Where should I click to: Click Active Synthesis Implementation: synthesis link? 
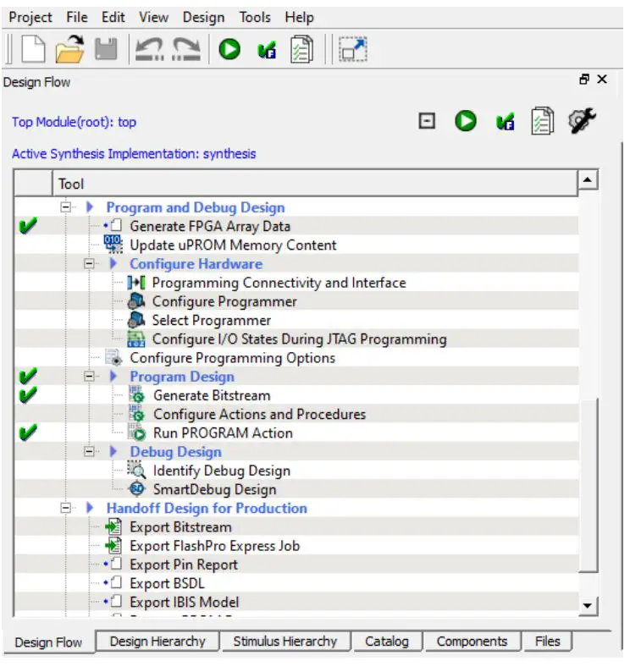134,154
